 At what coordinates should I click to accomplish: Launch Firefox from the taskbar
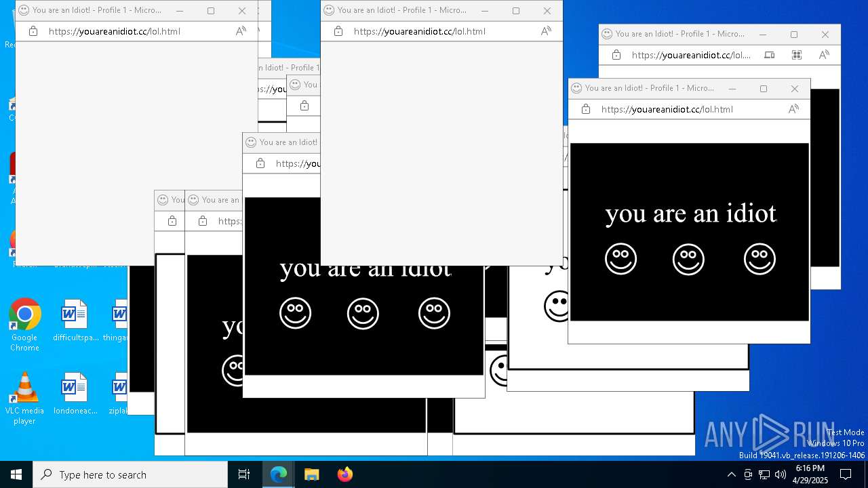pyautogui.click(x=344, y=474)
